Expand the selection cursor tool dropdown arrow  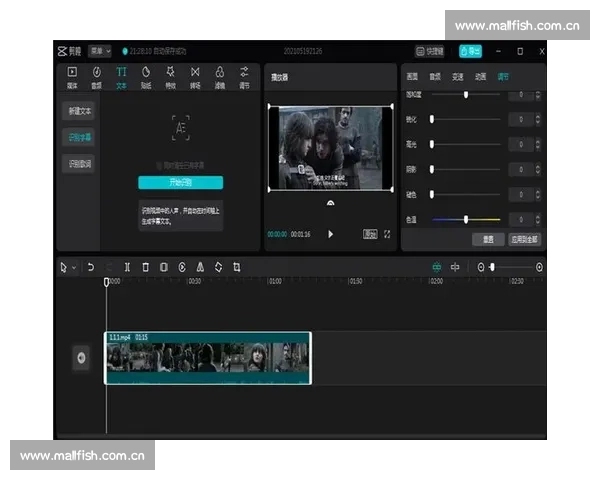point(74,268)
